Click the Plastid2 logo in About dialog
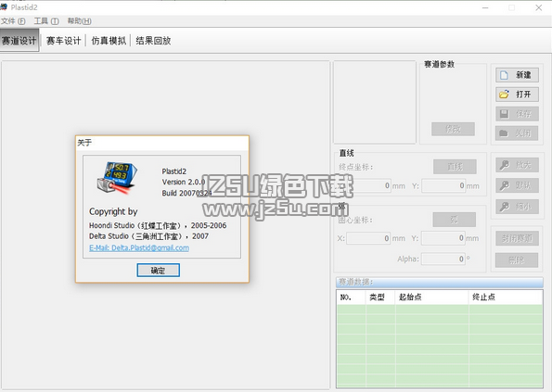The height and width of the screenshot is (392, 552). [x=117, y=178]
